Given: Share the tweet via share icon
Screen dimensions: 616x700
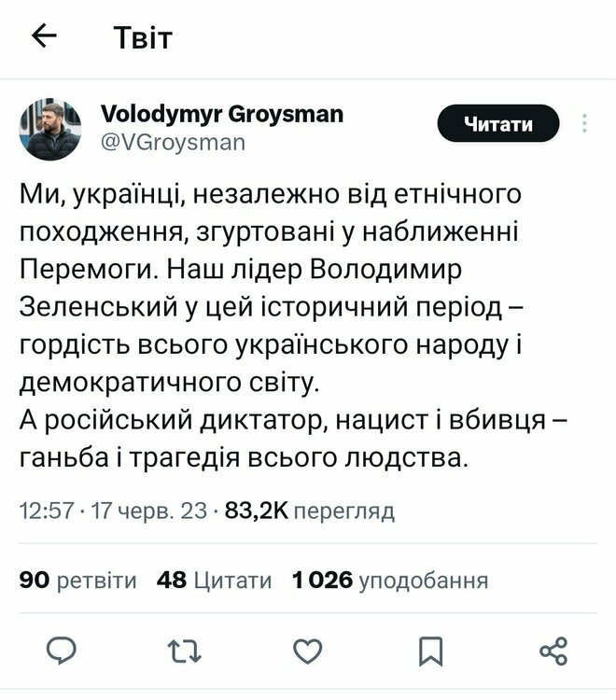Looking at the screenshot, I should (553, 650).
